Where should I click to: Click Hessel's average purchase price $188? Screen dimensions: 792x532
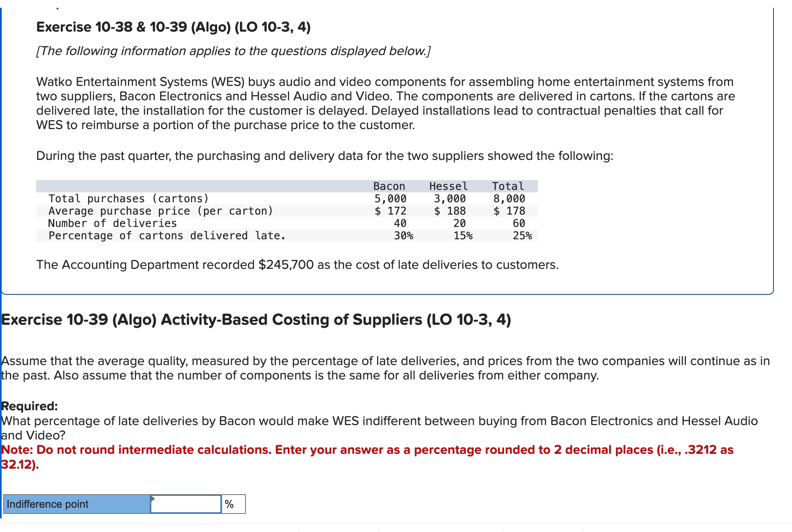[450, 211]
